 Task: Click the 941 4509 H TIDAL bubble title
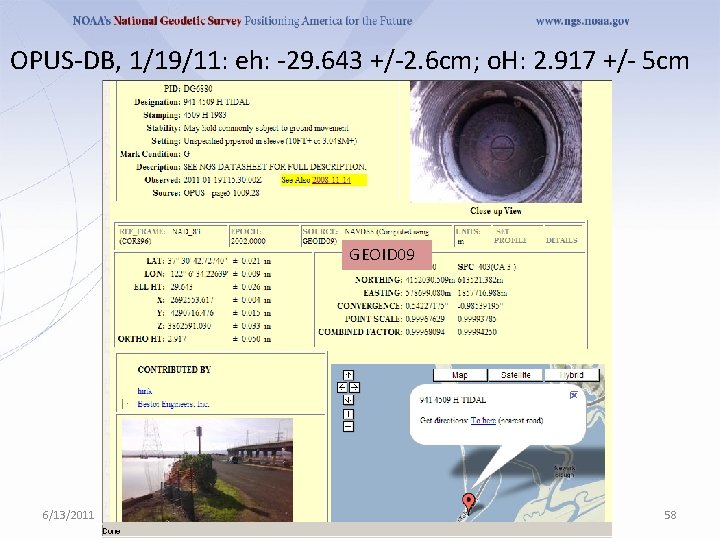tap(453, 400)
